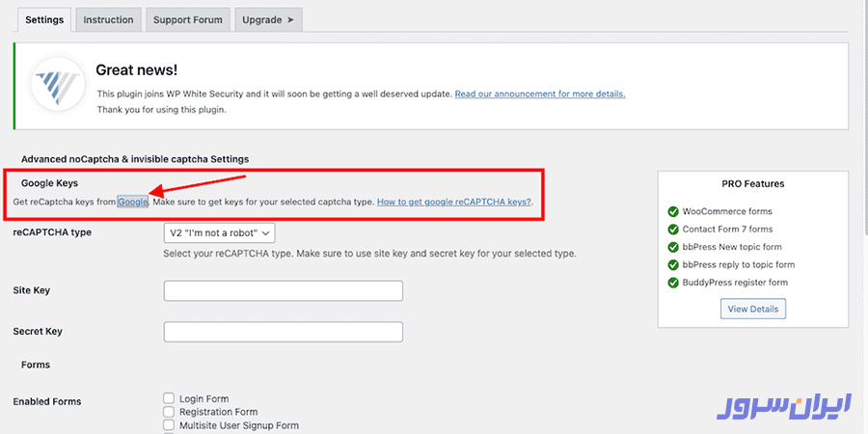Image resolution: width=868 pixels, height=434 pixels.
Task: Click the Site Key input field
Action: click(x=283, y=291)
